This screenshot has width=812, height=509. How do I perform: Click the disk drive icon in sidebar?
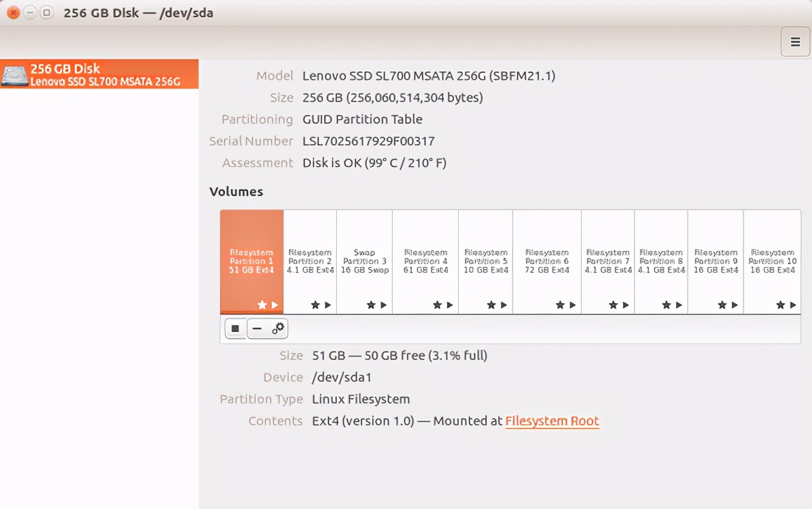[14, 75]
